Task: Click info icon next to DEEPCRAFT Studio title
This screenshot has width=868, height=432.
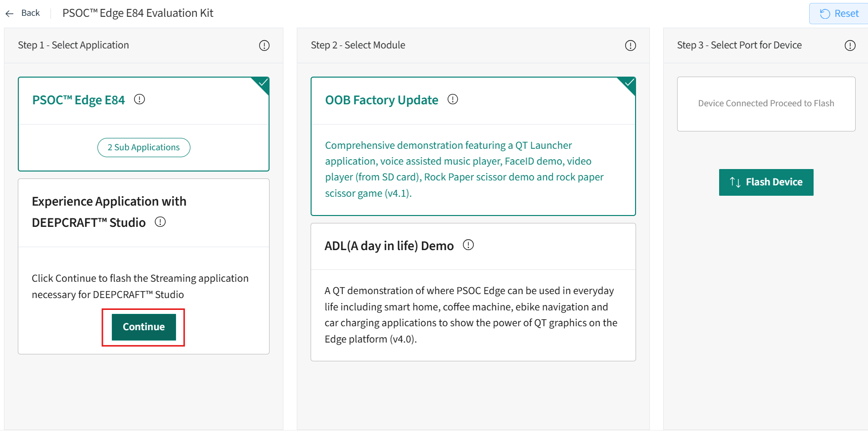Action: tap(160, 222)
